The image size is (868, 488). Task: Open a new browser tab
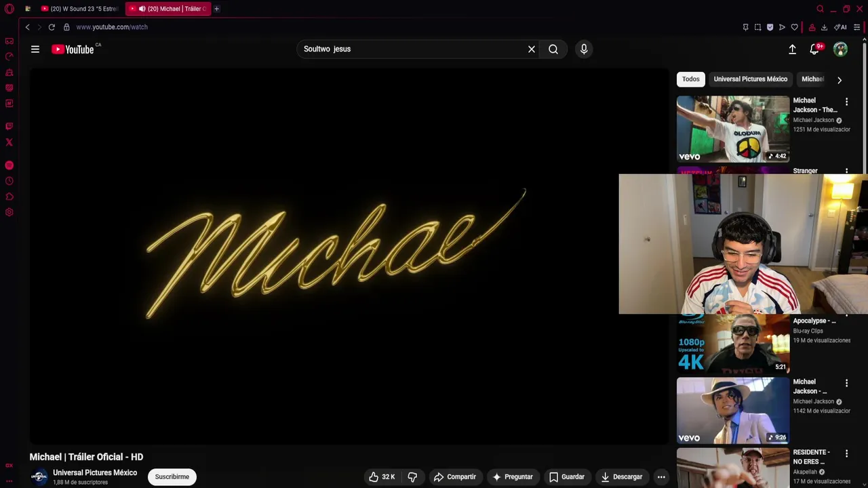(x=217, y=9)
